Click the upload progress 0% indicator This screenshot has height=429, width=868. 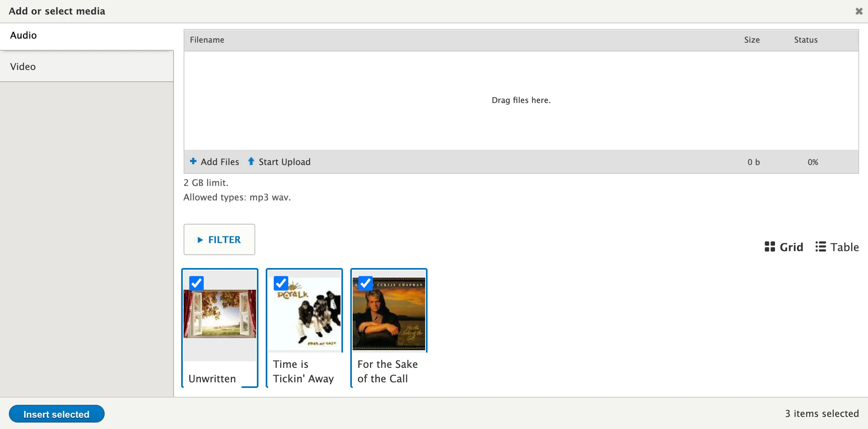pyautogui.click(x=812, y=162)
